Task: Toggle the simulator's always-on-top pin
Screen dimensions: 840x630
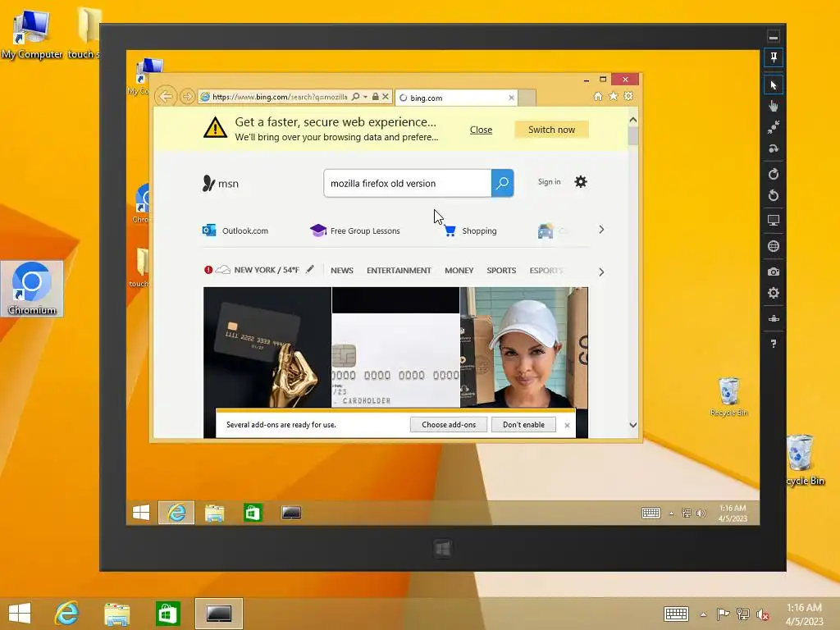Action: pos(774,57)
